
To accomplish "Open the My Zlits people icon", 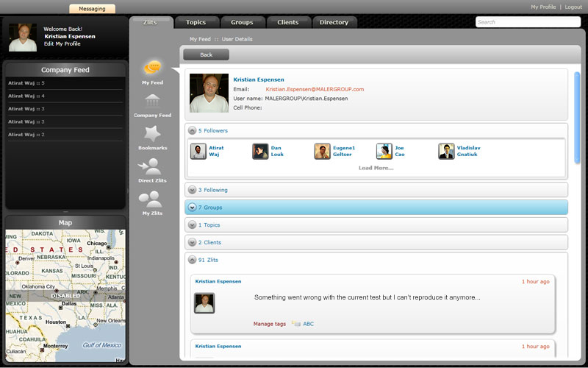I will [x=152, y=199].
